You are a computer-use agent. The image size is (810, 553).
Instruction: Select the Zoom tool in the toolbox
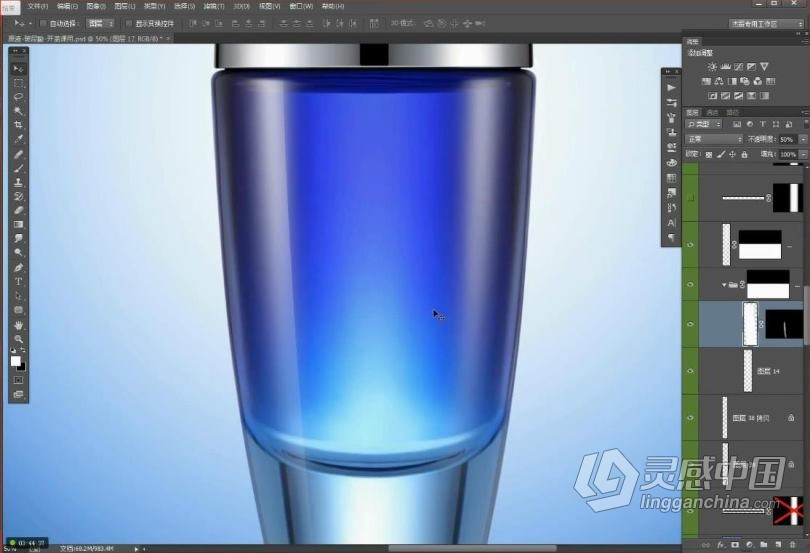18,339
